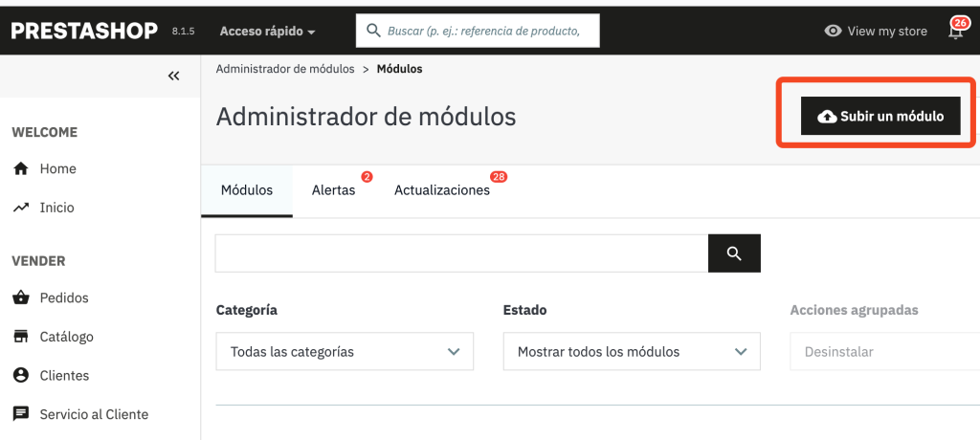The image size is (980, 440).
Task: Open the Todas las categorías dropdown
Action: coord(345,352)
